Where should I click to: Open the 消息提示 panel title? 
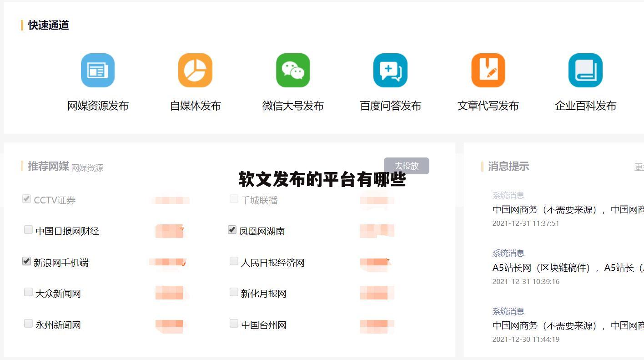point(508,167)
